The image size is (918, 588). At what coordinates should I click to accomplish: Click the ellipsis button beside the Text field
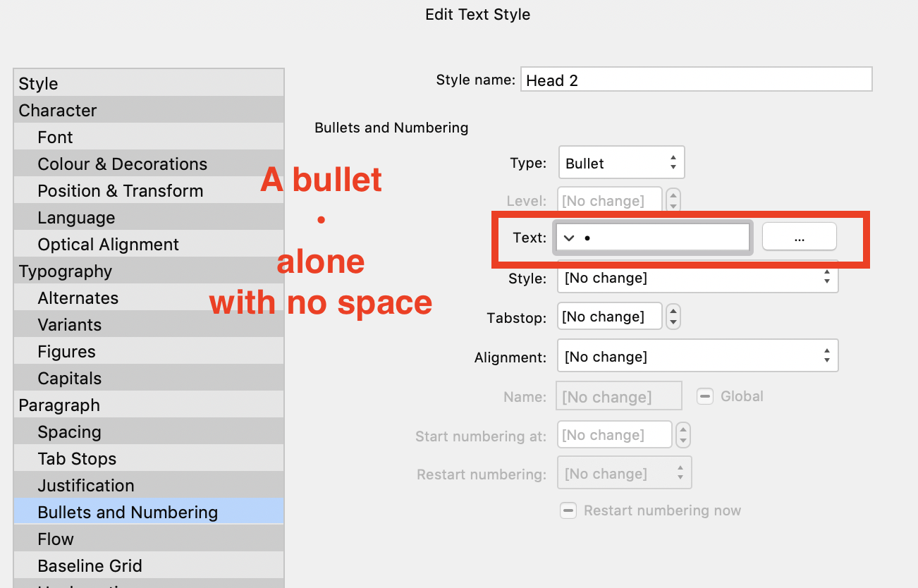799,236
